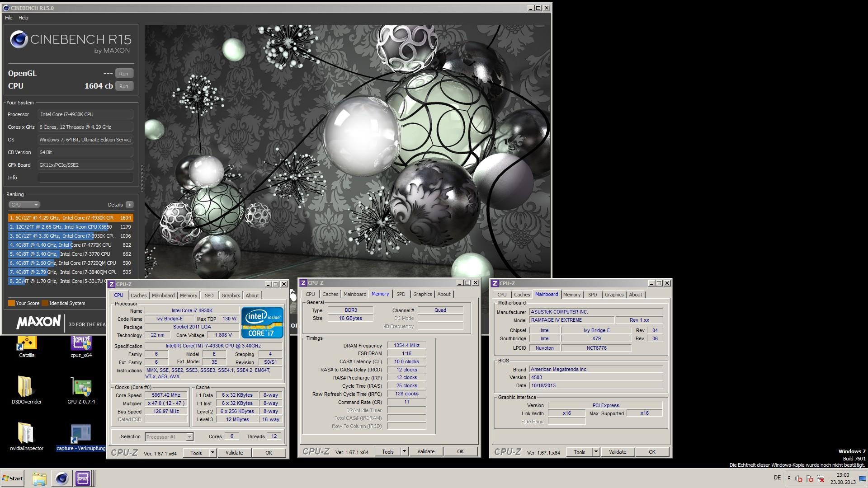Switch to CPU-Z via taskbar icon
The height and width of the screenshot is (488, 868).
click(x=83, y=478)
